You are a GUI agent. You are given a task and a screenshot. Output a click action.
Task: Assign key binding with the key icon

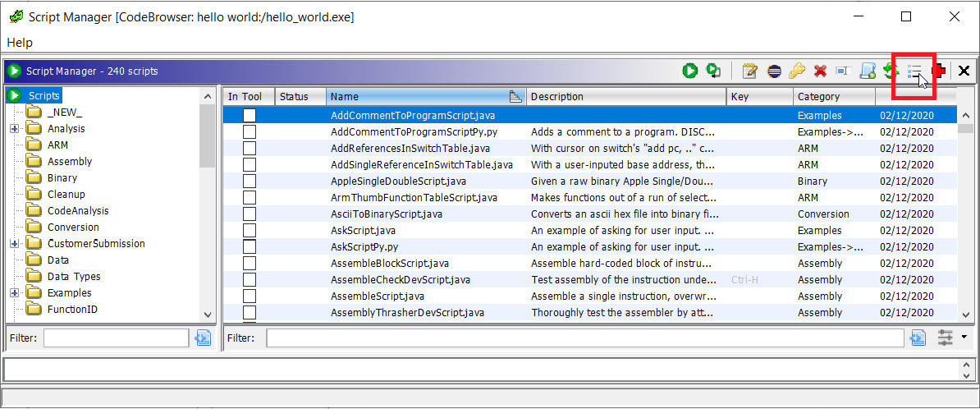pos(796,71)
